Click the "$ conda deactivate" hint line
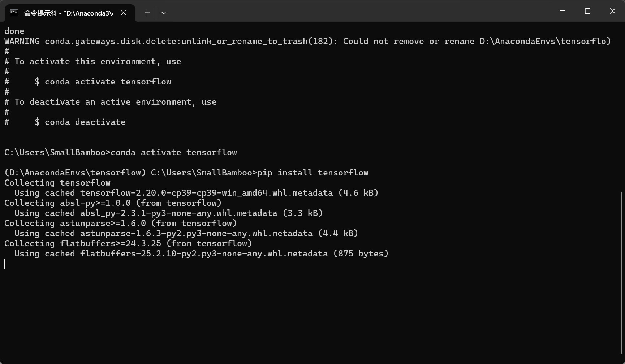The width and height of the screenshot is (625, 364). tap(80, 122)
